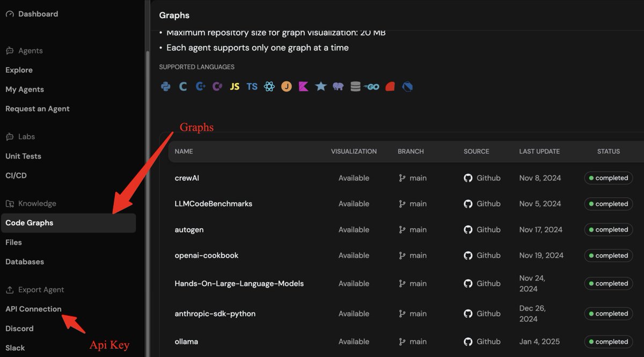
Task: Open the ollama graph
Action: point(187,341)
